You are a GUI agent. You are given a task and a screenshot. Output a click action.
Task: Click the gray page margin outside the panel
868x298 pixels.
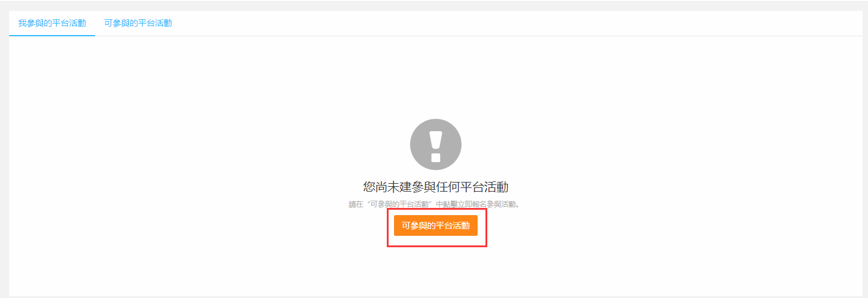coord(4,151)
